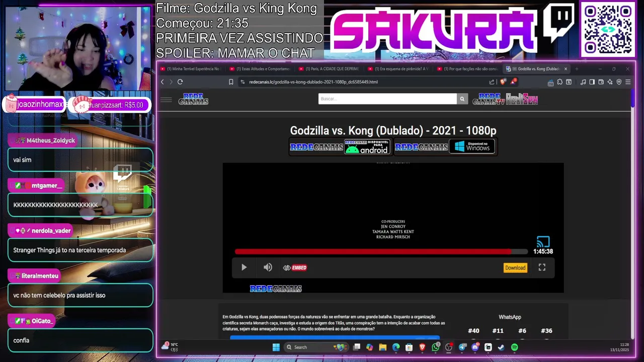
Task: Open Brave VPN shield icon
Action: (x=619, y=82)
